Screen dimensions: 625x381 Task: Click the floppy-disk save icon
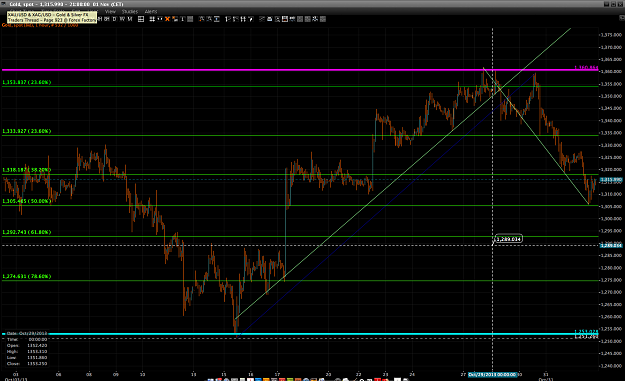coord(285,19)
